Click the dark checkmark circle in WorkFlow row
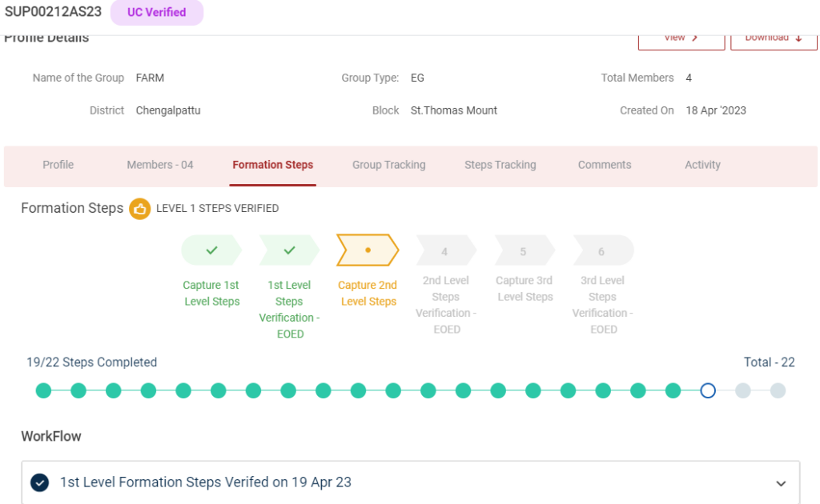820x504 pixels. pyautogui.click(x=40, y=482)
